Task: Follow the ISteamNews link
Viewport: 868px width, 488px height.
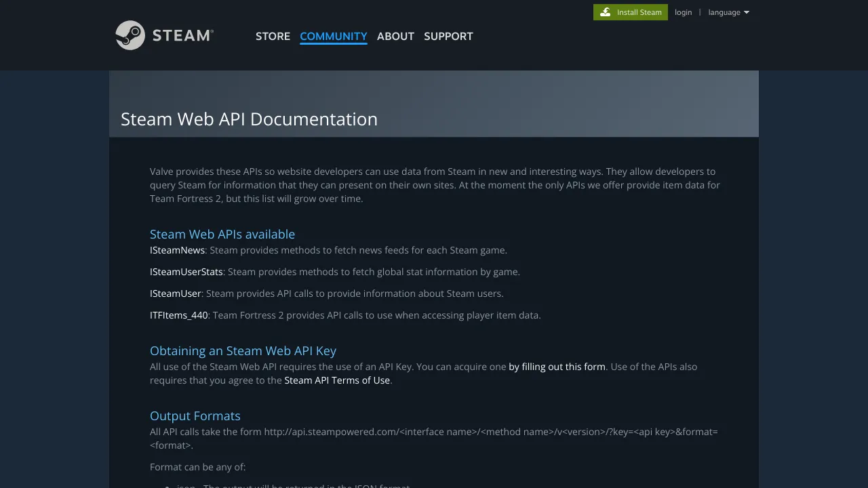Action: pos(178,250)
